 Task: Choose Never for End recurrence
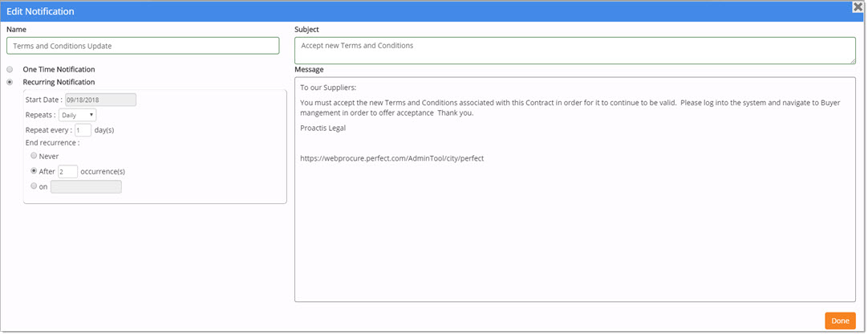tap(34, 156)
